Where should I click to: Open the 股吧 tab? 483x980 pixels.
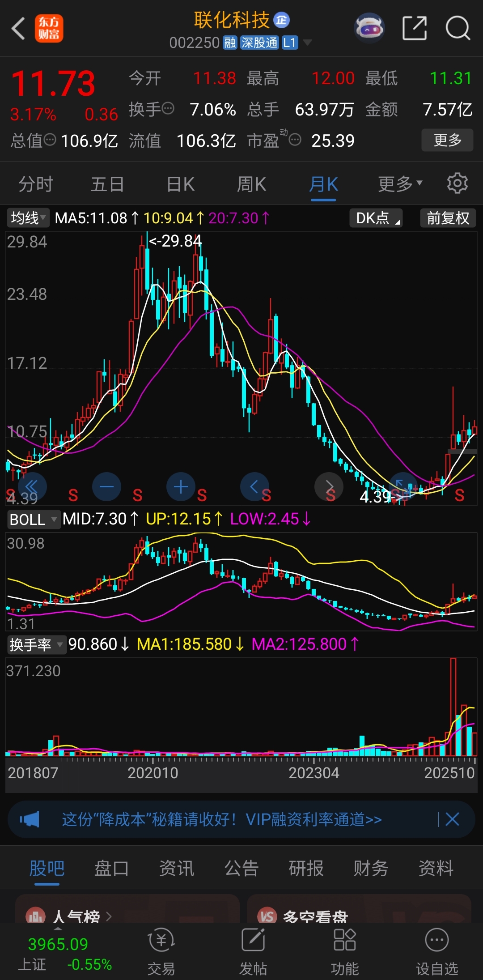pyautogui.click(x=47, y=869)
